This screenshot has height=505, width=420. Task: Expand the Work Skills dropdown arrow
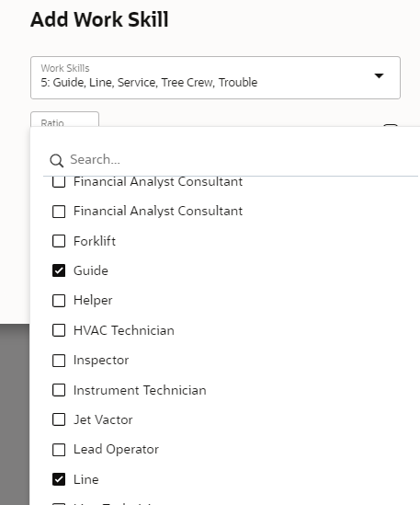(x=379, y=75)
